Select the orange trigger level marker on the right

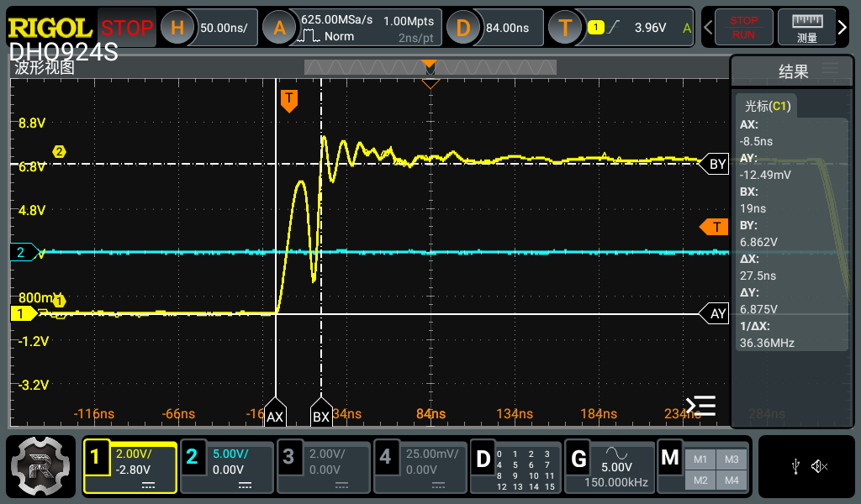(x=714, y=227)
